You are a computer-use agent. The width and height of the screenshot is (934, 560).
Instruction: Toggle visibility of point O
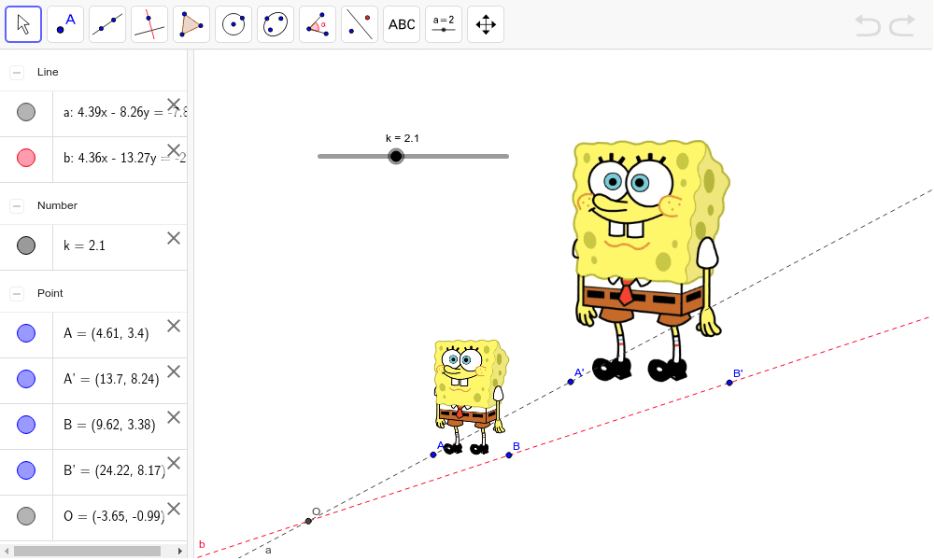tap(26, 516)
